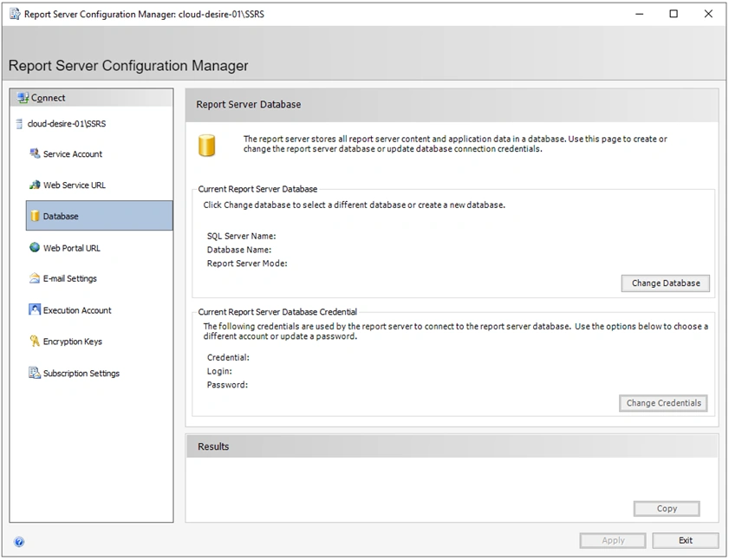729x560 pixels.
Task: Maximize the Configuration Manager window
Action: point(674,14)
